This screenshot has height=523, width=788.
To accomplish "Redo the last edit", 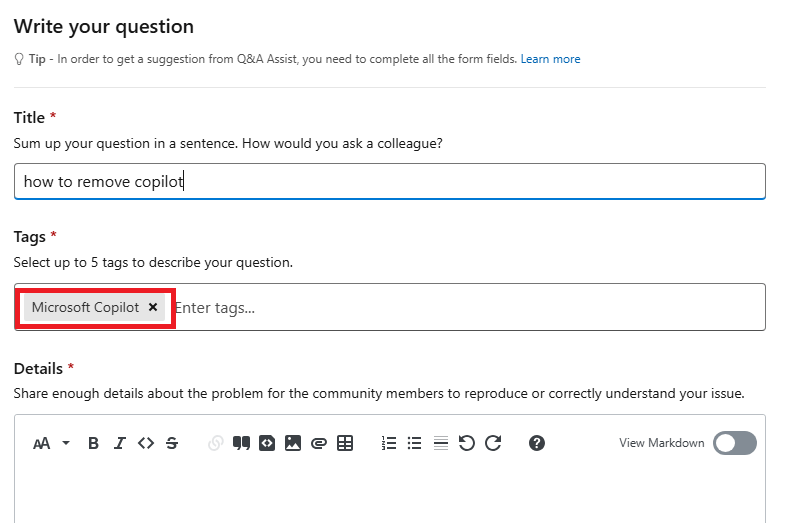I will (493, 443).
